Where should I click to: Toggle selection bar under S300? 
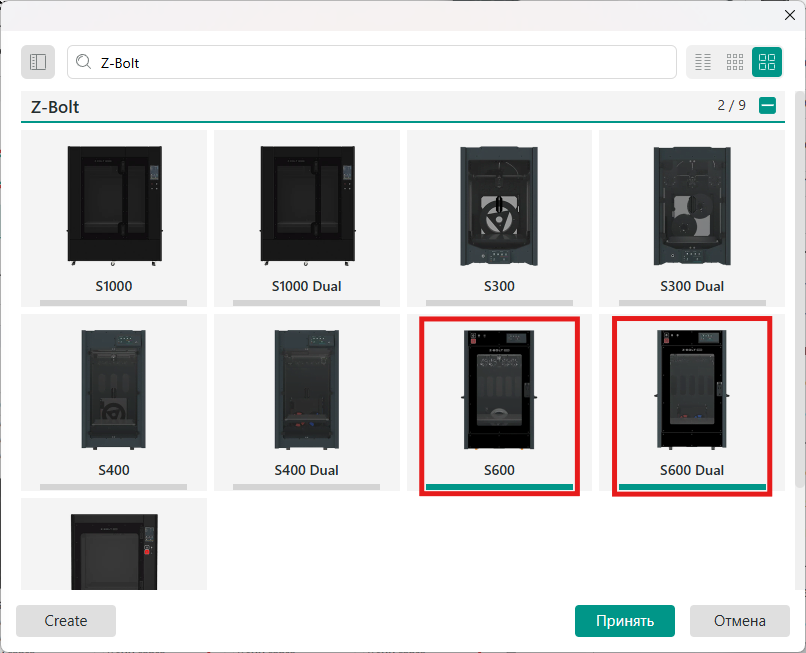[499, 303]
